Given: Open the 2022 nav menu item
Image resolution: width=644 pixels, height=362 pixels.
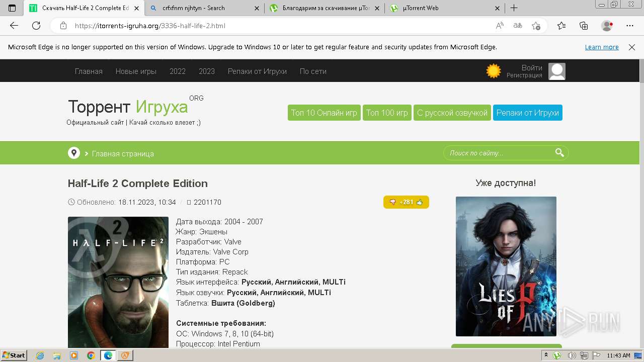Looking at the screenshot, I should pyautogui.click(x=178, y=71).
